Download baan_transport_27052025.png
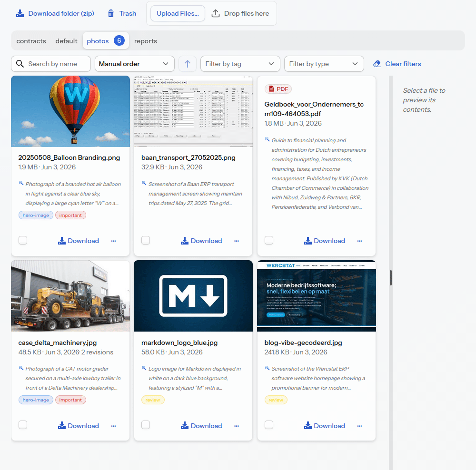Image resolution: width=476 pixels, height=470 pixels. 201,241
